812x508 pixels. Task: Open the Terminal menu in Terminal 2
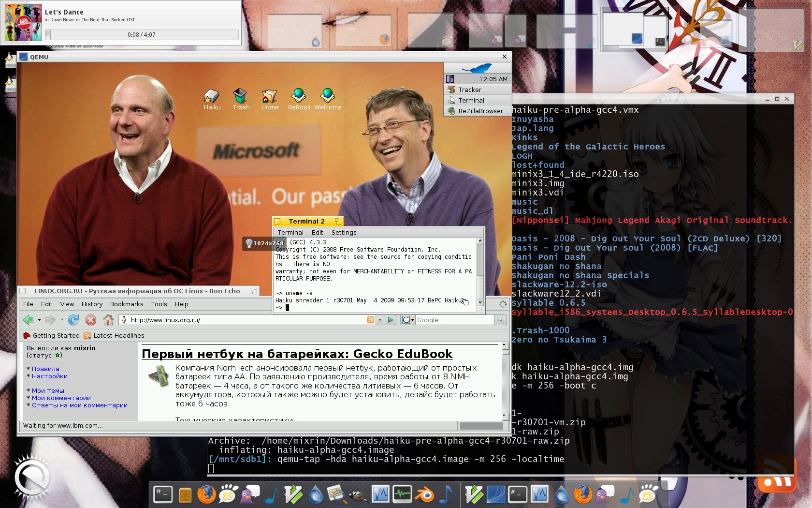click(290, 233)
